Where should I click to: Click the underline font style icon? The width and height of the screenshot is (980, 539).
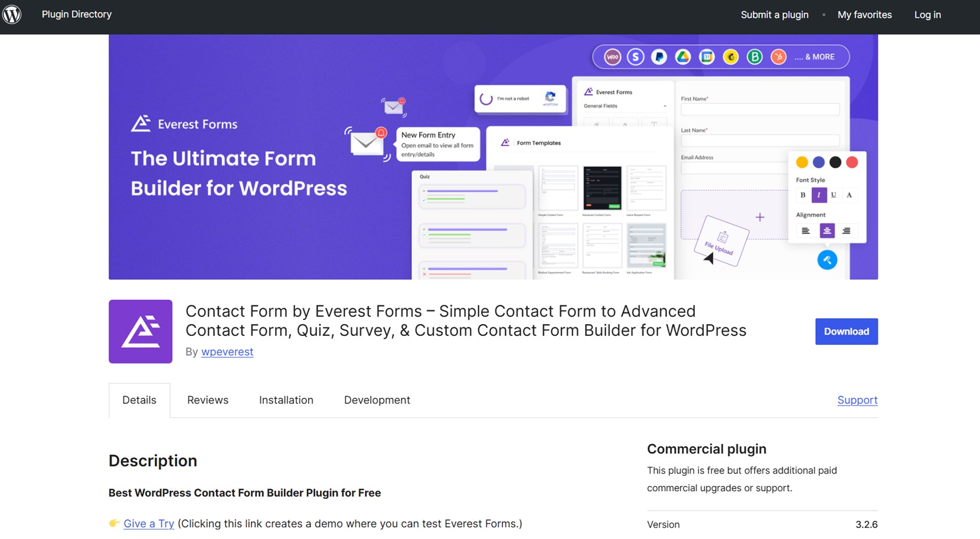833,195
